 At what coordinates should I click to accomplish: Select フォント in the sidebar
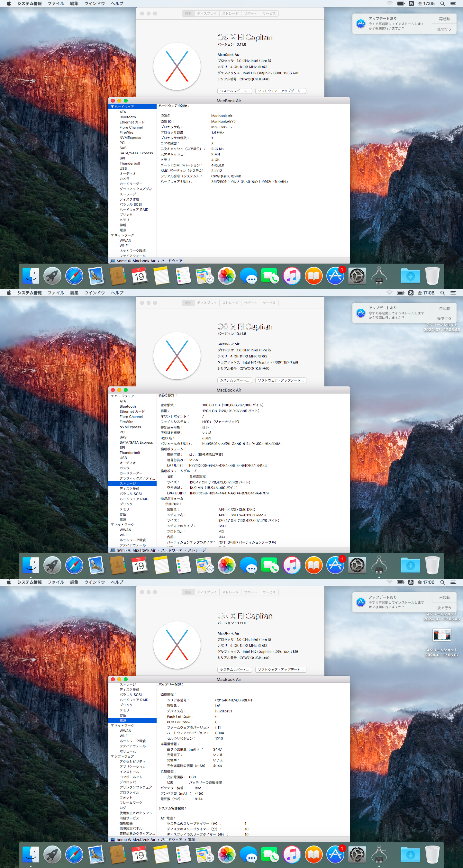126,797
